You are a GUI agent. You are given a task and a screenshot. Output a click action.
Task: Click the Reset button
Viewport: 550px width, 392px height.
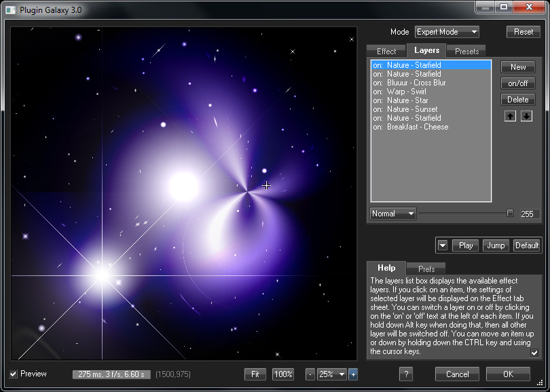[x=524, y=32]
